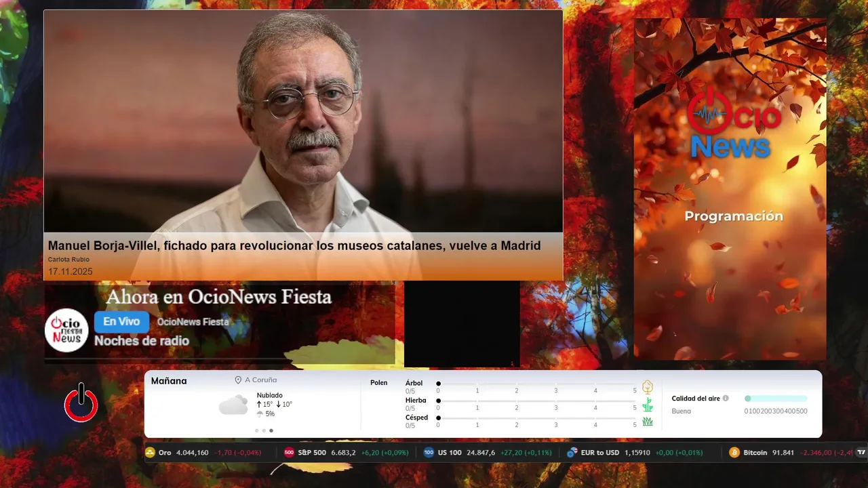The width and height of the screenshot is (868, 488).
Task: Click the Ahora en OcioNews Fiesta heading
Action: [x=219, y=297]
